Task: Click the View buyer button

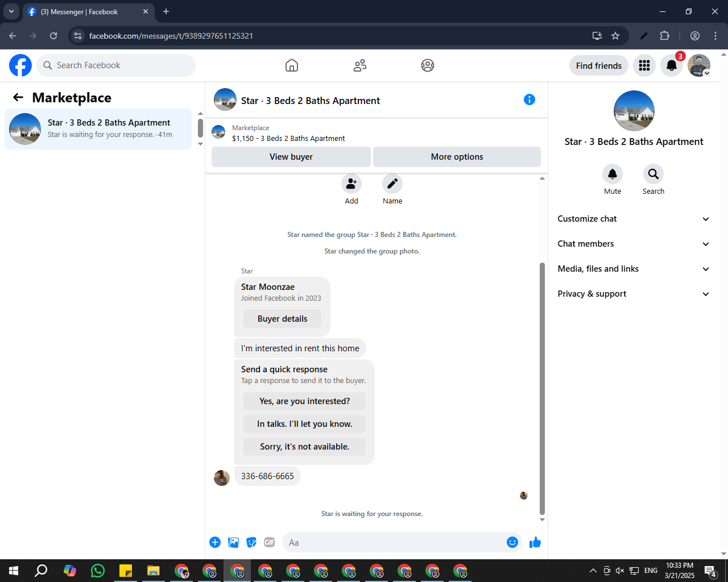Action: click(291, 157)
